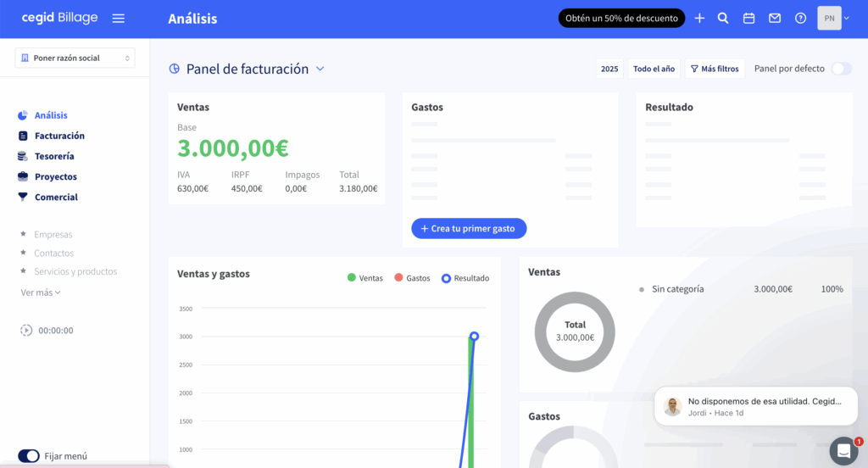Screen dimensions: 868x468
Task: Open the calendar icon in header
Action: pos(749,19)
